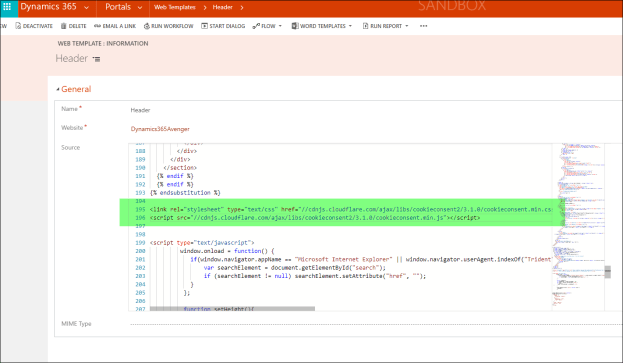The height and width of the screenshot is (363, 623).
Task: Expand the Portals dropdown chevron
Action: tap(140, 8)
